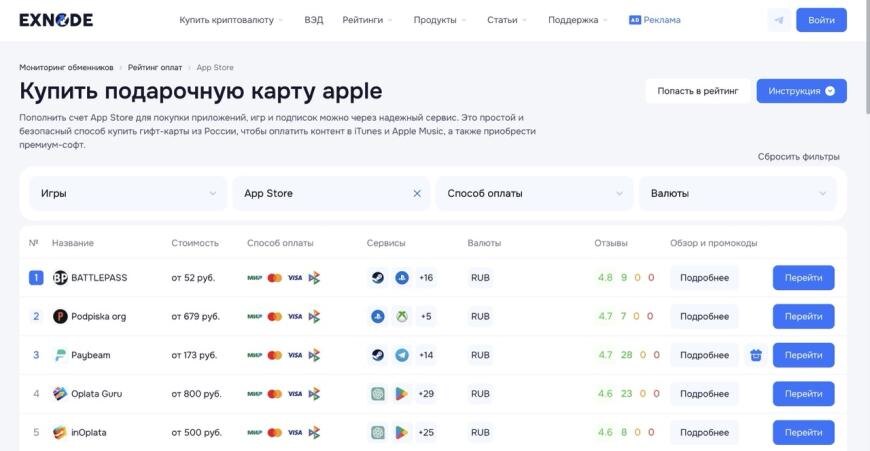Click the Podpiska org logo icon
The image size is (870, 451).
click(x=60, y=316)
